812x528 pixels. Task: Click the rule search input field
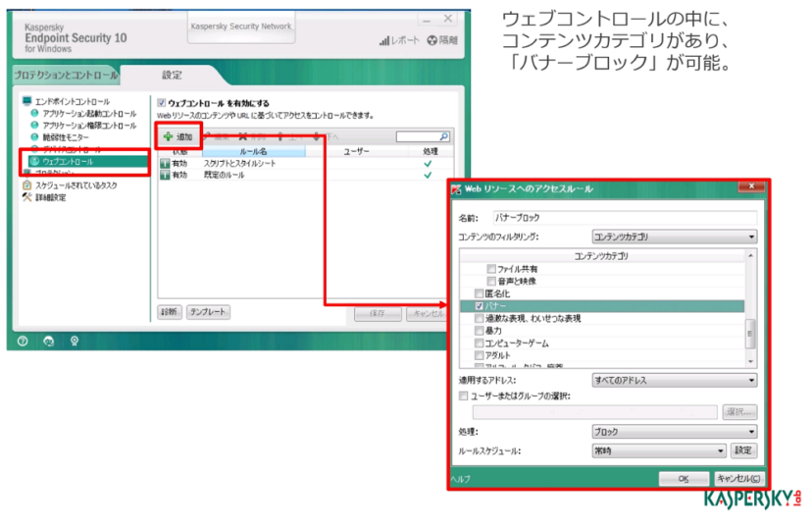418,136
